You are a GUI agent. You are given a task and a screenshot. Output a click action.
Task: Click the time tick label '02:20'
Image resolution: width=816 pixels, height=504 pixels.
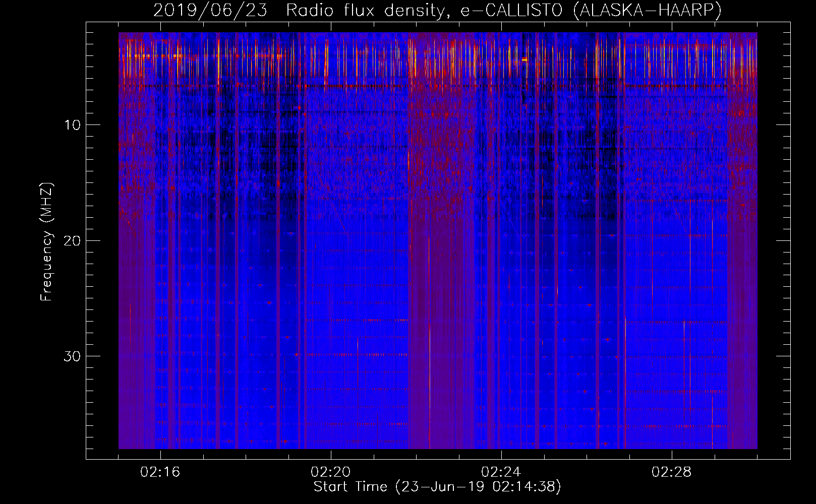[331, 472]
